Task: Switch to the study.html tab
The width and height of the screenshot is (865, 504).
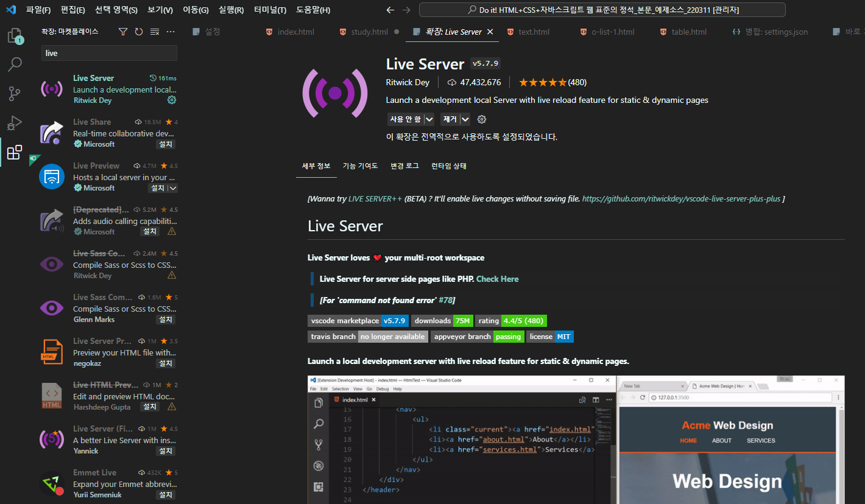Action: [369, 32]
